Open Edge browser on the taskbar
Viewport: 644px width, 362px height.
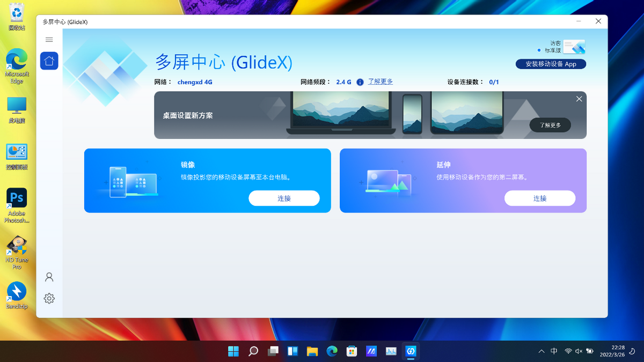[332, 351]
